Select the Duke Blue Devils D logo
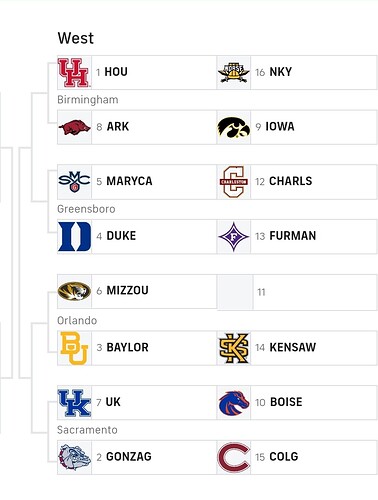Screen dimensions: 378x500 pos(74,236)
